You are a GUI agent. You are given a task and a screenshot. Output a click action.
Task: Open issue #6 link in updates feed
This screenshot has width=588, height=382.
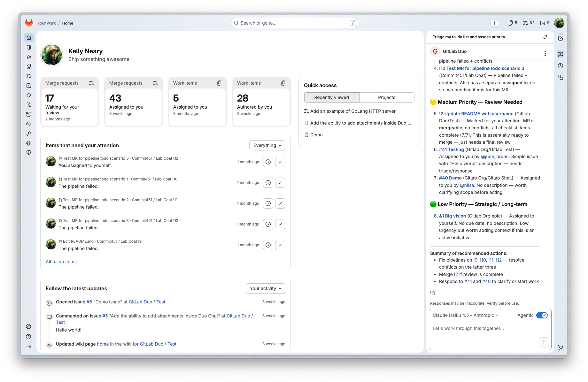(x=89, y=302)
